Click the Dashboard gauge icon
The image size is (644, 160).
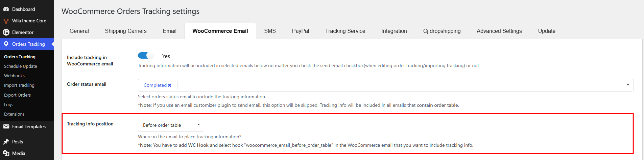[x=6, y=9]
